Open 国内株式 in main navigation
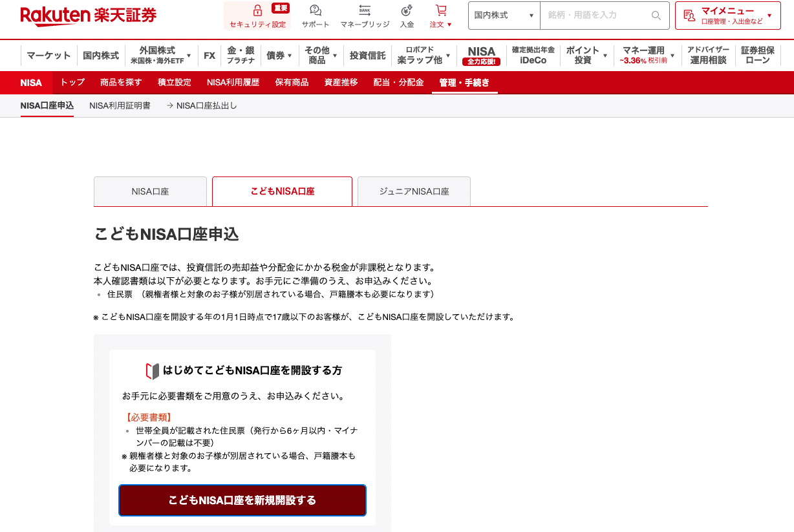Screen dimensions: 794x532 click(x=101, y=56)
